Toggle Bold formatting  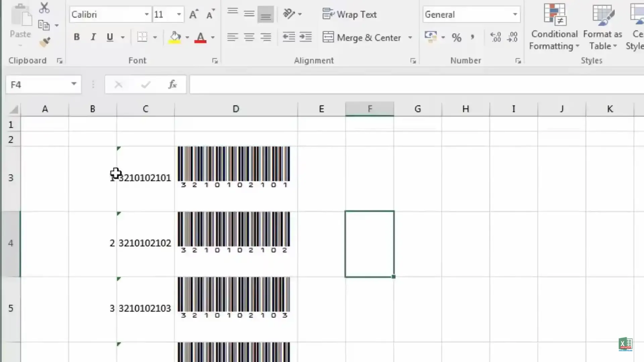pos(76,37)
